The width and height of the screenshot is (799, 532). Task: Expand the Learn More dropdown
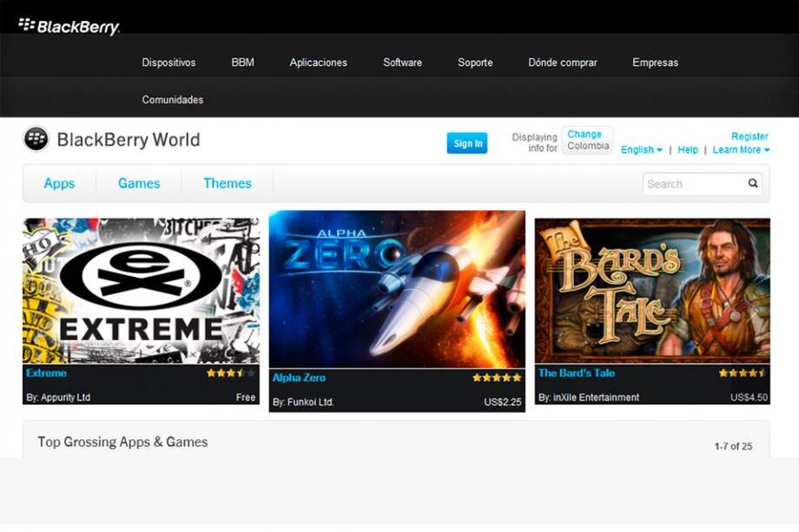[739, 149]
